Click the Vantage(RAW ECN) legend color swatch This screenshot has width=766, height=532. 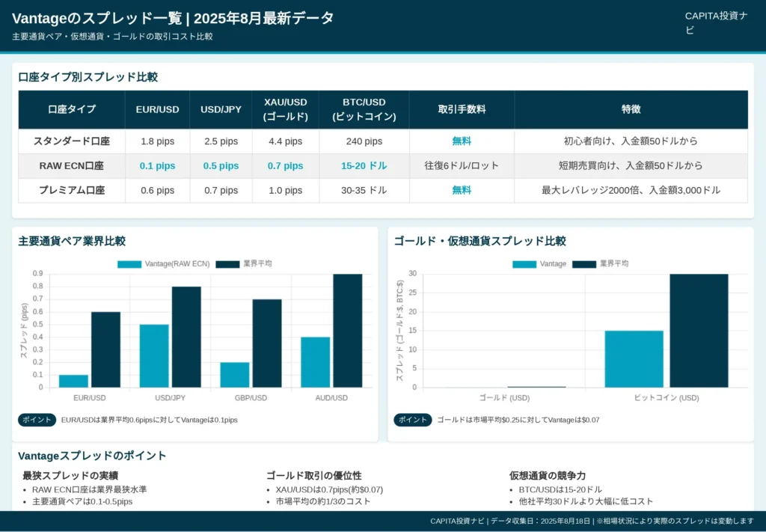point(129,264)
